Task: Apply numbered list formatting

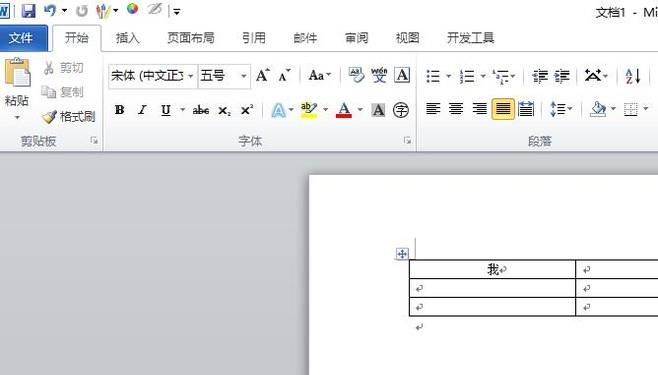Action: [x=467, y=76]
